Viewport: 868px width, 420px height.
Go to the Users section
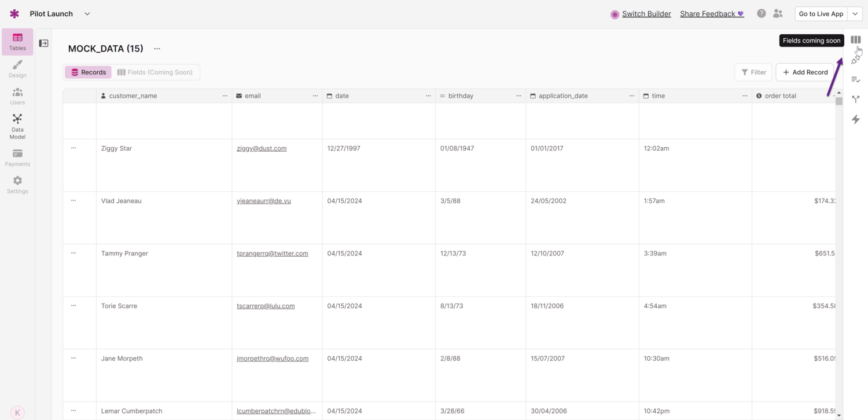17,96
